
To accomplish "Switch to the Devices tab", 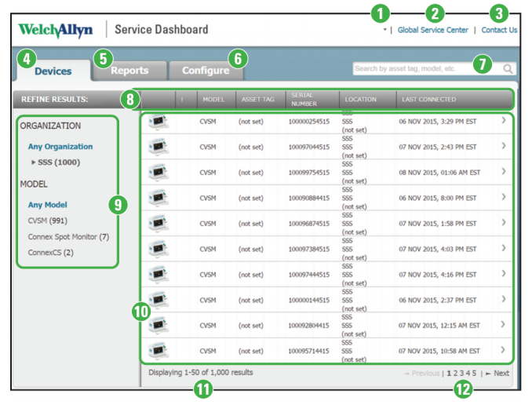I will click(53, 71).
